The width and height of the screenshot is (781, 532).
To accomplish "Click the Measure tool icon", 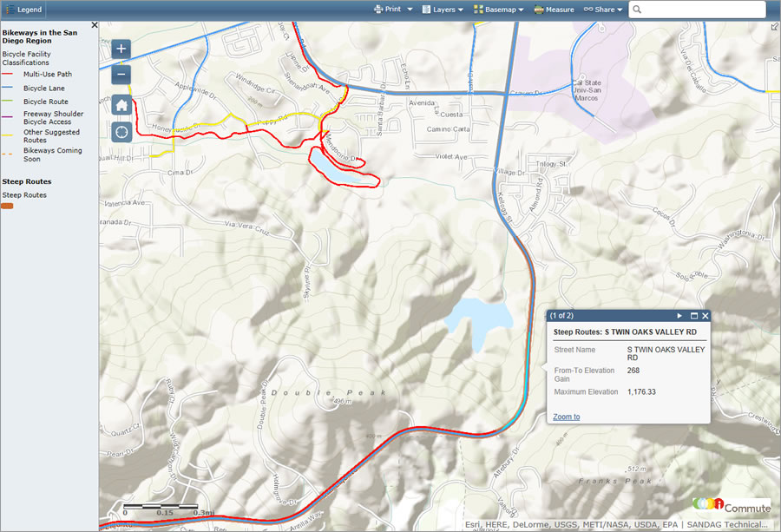I will [539, 9].
